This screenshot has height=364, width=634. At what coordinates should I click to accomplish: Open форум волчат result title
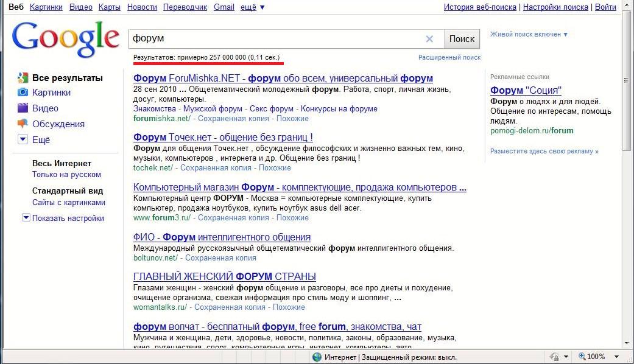(277, 326)
